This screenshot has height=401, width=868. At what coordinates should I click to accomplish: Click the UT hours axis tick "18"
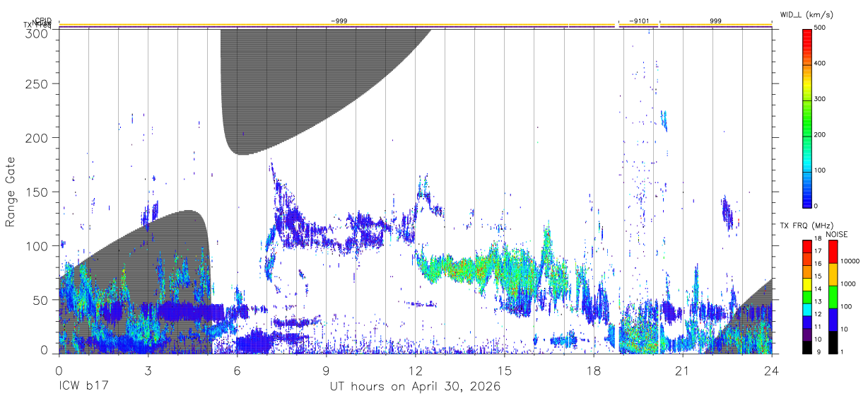(594, 371)
